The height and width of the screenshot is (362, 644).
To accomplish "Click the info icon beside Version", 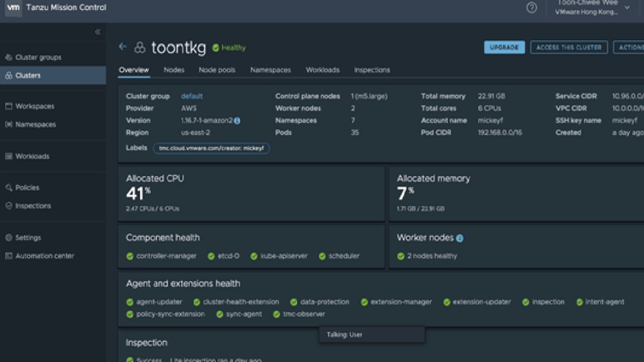I will tap(237, 121).
